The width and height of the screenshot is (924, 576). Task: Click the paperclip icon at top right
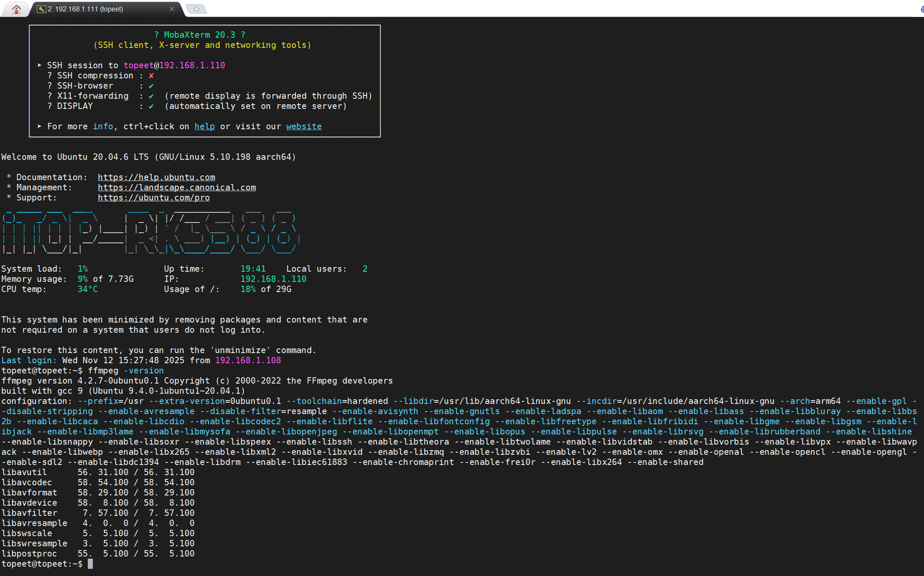[922, 9]
